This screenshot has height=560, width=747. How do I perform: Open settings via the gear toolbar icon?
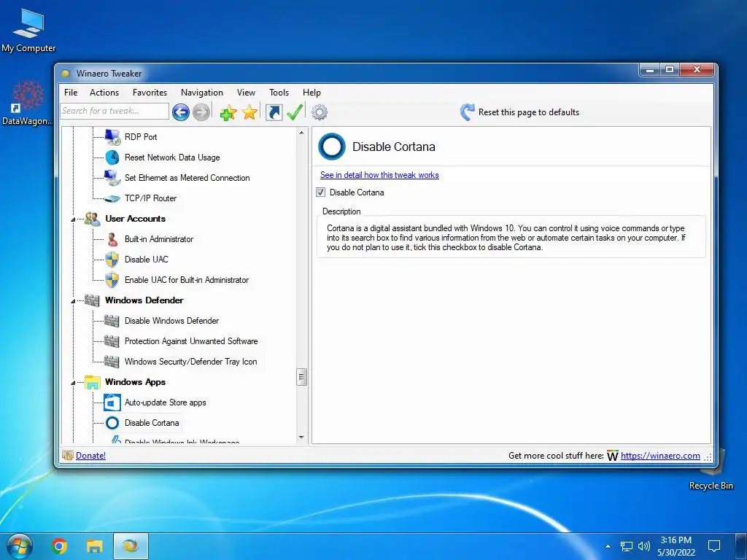[x=320, y=112]
